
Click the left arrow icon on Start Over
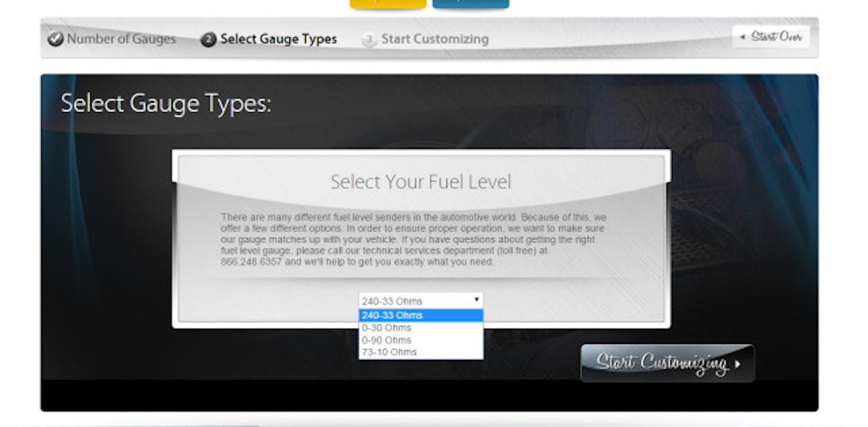point(742,37)
